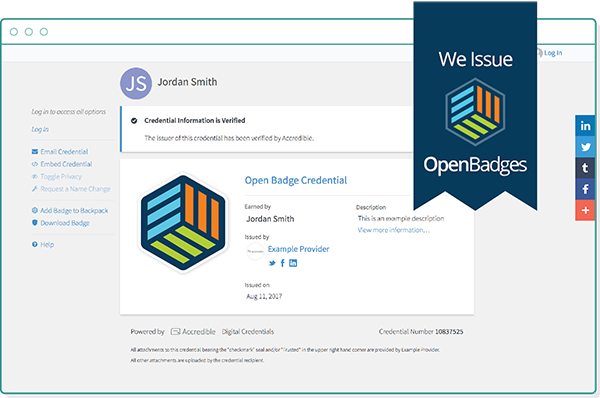Click Jordan Smith header name
The height and width of the screenshot is (398, 600).
coord(188,82)
